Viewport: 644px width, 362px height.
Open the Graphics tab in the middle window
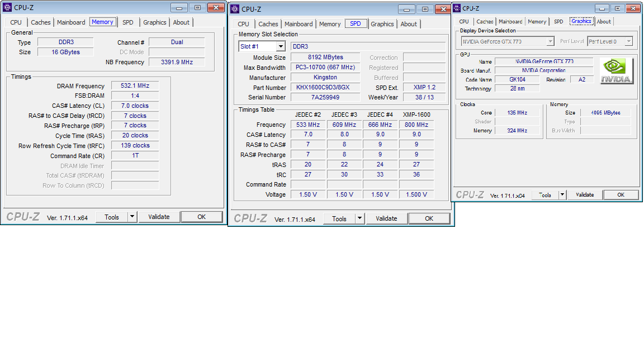click(382, 24)
